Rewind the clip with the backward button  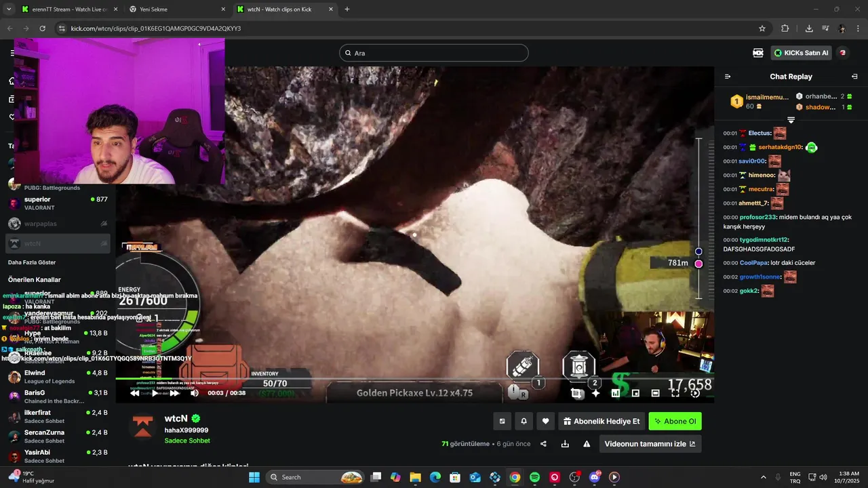pos(134,393)
